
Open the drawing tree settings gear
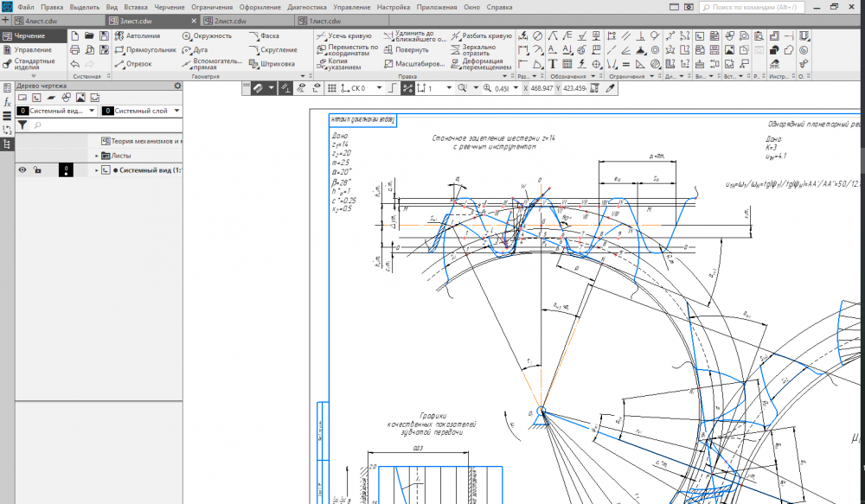[178, 86]
